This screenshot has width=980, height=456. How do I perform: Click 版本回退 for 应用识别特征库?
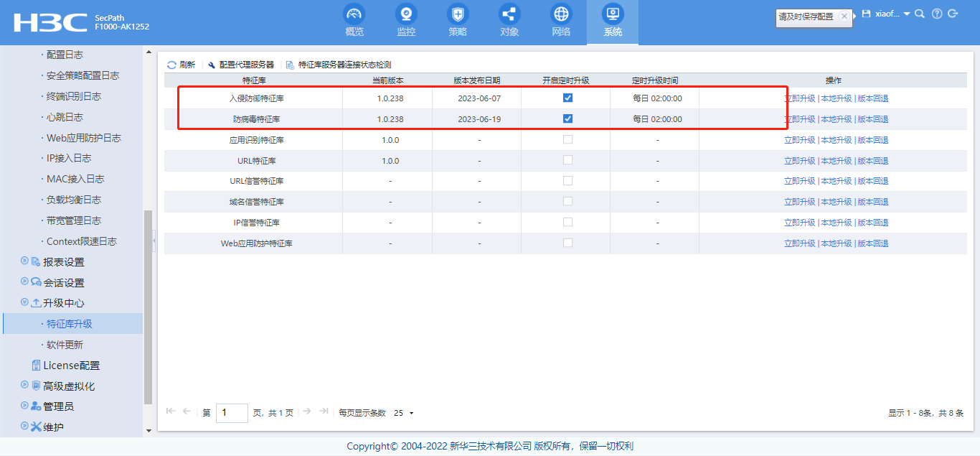pos(873,140)
